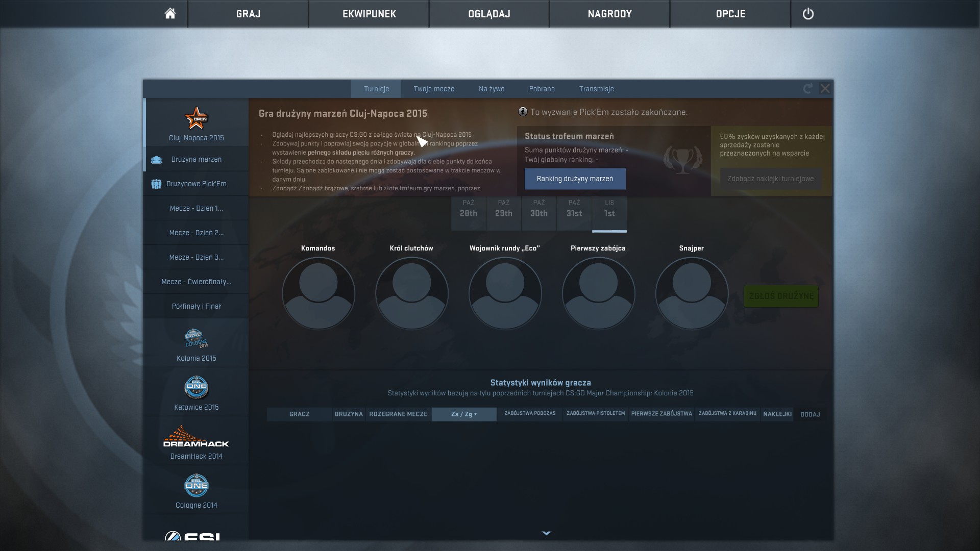Click the home icon in top bar
Viewport: 980px width, 551px height.
click(170, 14)
